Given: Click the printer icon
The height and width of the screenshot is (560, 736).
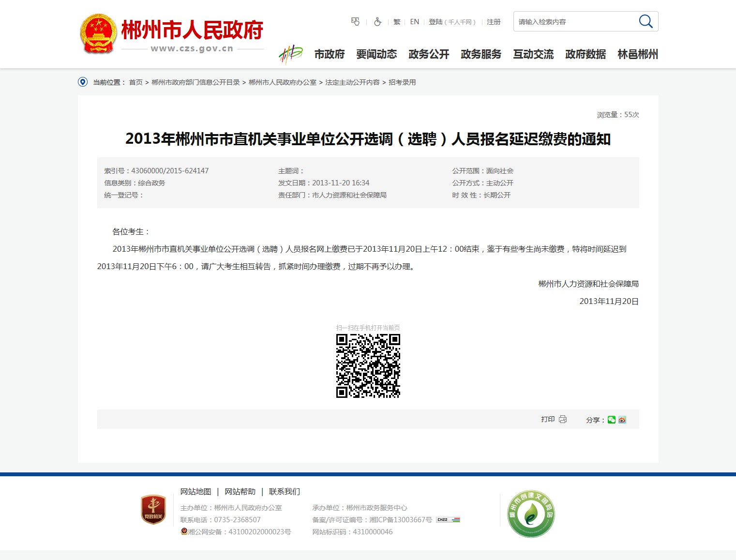Looking at the screenshot, I should [x=563, y=419].
